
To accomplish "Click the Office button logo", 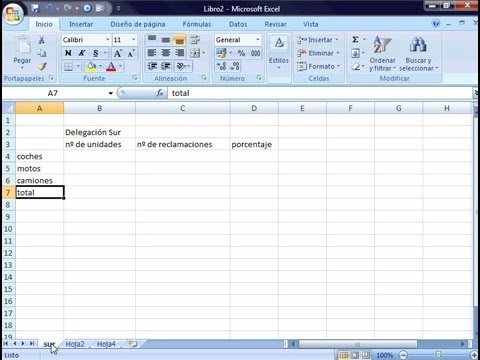I will tap(13, 14).
